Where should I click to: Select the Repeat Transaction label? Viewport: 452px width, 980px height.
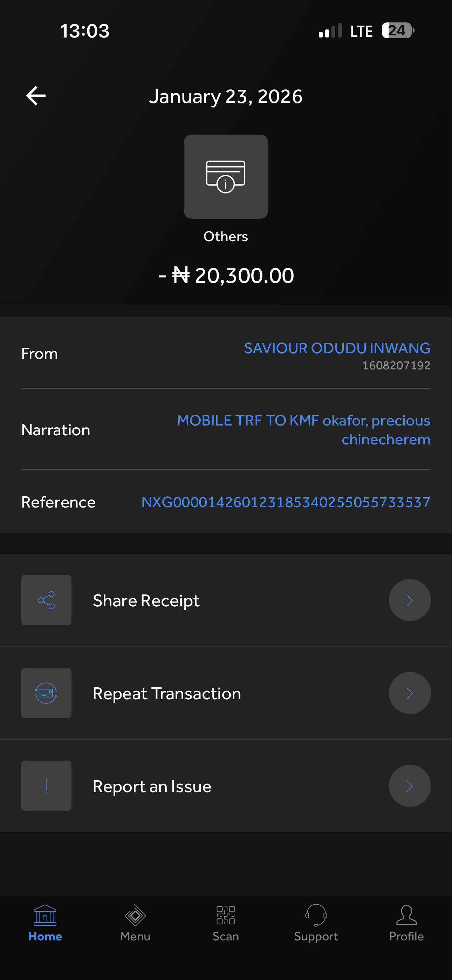(167, 694)
